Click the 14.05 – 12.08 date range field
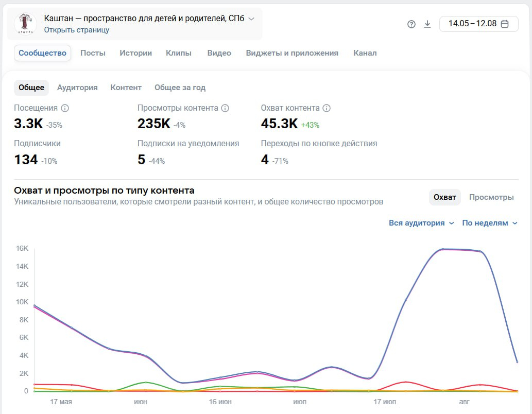This screenshot has width=532, height=414. point(479,24)
